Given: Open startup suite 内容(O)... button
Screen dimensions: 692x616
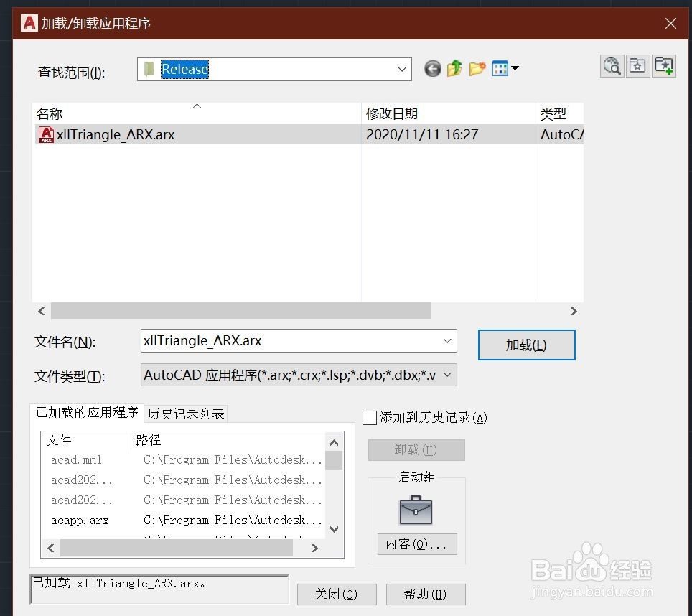Looking at the screenshot, I should point(417,544).
